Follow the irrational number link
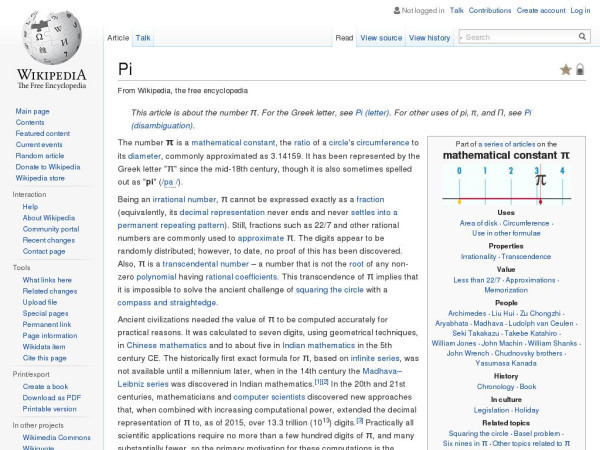 (184, 199)
